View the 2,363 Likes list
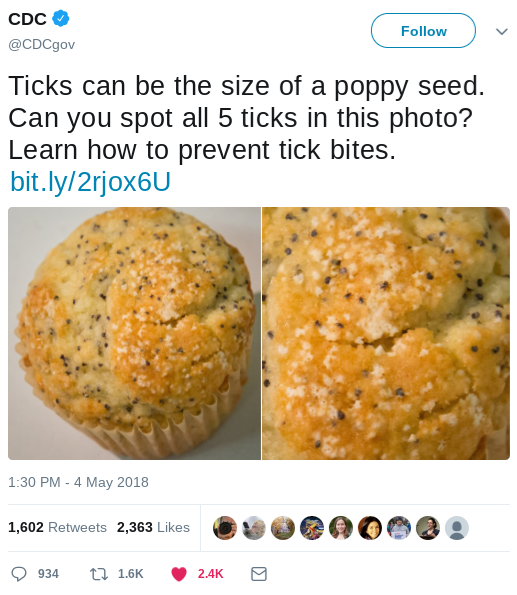 (153, 527)
